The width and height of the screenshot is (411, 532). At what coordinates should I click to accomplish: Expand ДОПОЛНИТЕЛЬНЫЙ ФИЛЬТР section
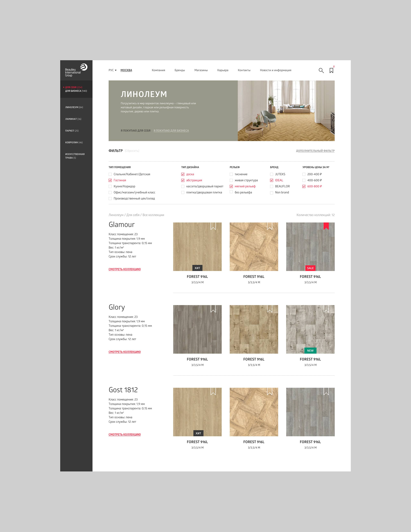point(315,151)
